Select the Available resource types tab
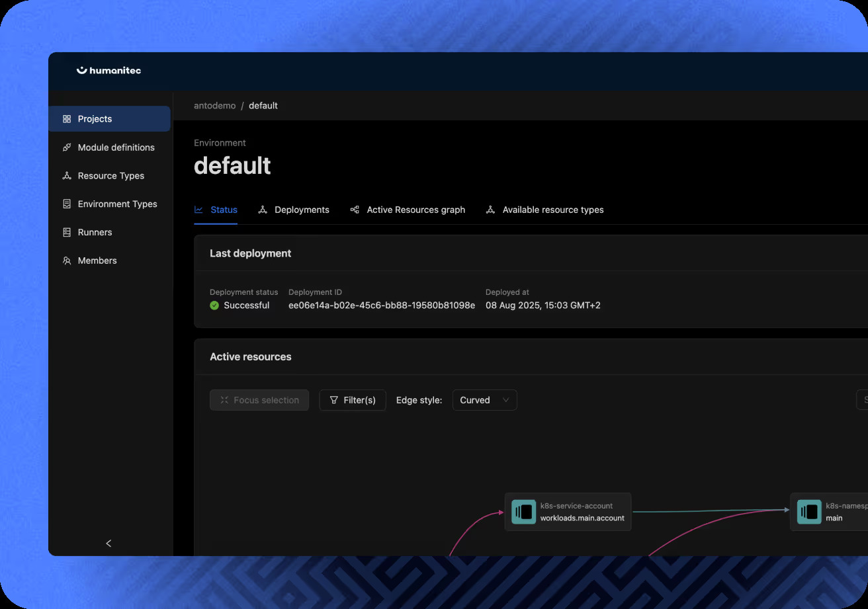The width and height of the screenshot is (868, 609). pos(553,210)
